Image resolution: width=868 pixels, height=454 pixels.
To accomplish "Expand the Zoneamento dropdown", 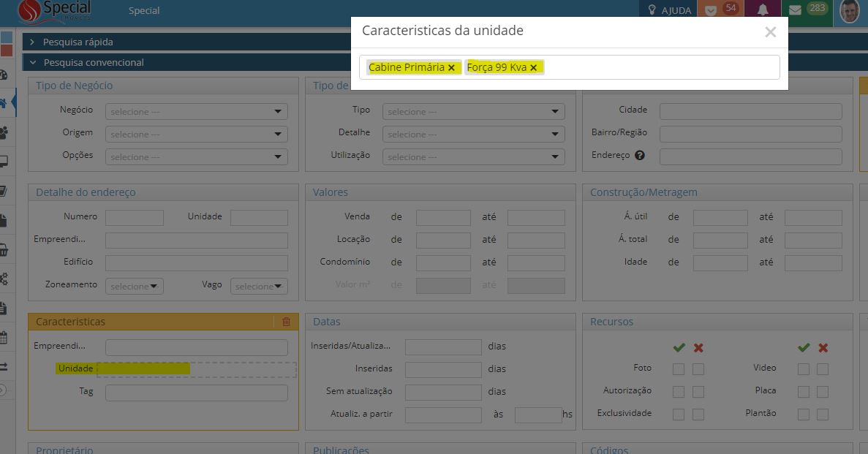I will [134, 286].
